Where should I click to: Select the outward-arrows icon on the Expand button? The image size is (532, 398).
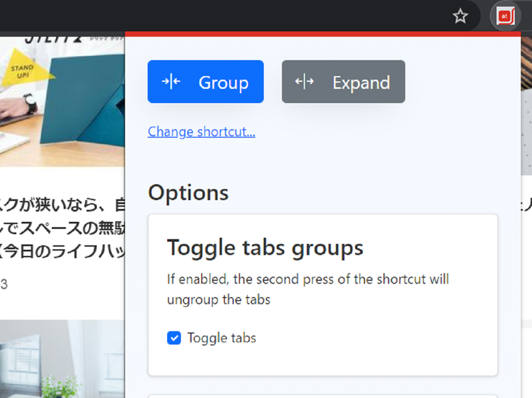pyautogui.click(x=305, y=82)
